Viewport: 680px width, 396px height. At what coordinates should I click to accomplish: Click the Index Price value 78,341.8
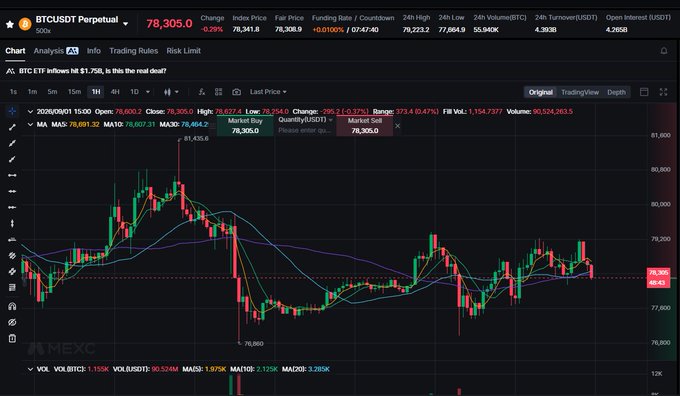[x=246, y=29]
